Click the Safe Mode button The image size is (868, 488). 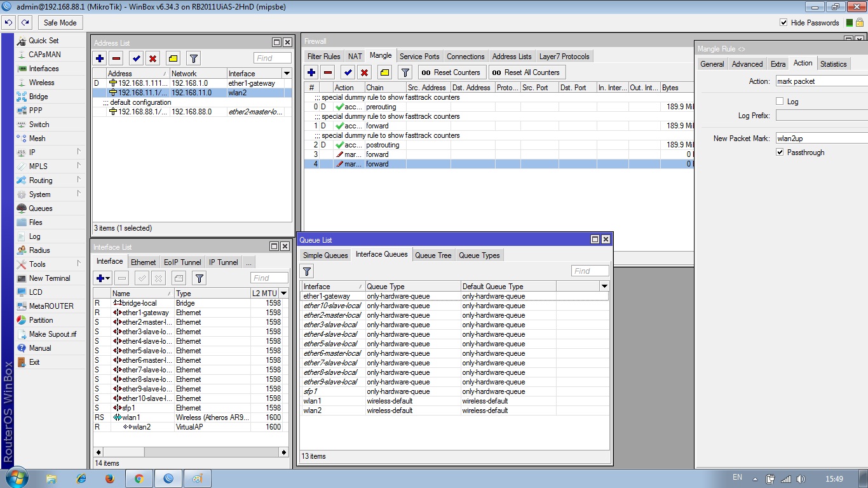point(60,23)
